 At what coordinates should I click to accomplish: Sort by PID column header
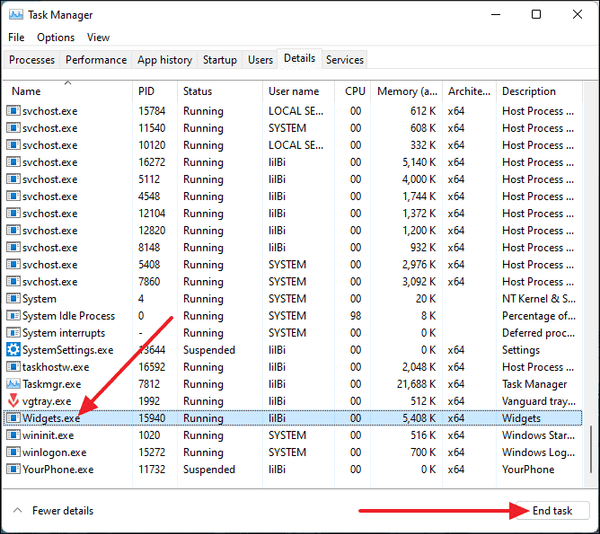[x=155, y=91]
